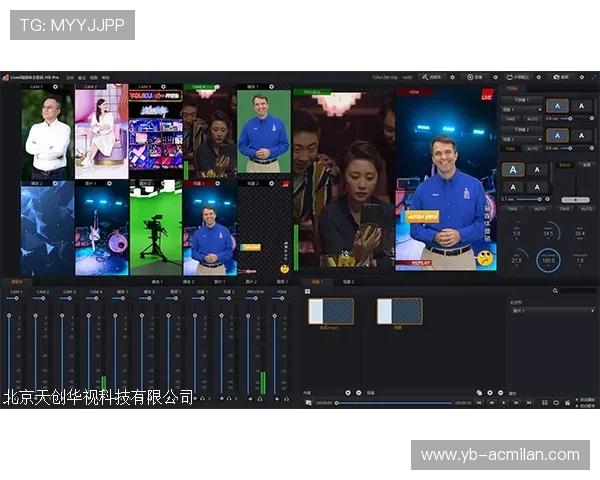This screenshot has height=480, width=600.
Task: Open the second overlay source dropdown
Action: coord(522,138)
